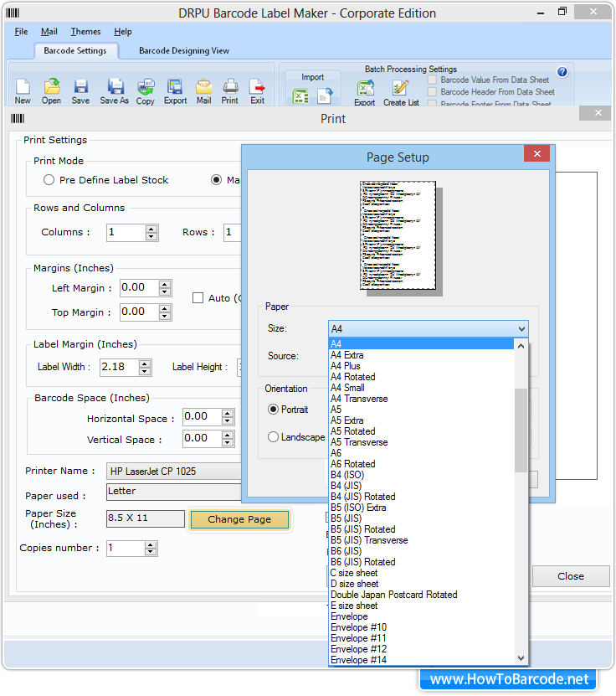Choose Envelope #14 from size list
The height and width of the screenshot is (696, 616).
pyautogui.click(x=421, y=660)
